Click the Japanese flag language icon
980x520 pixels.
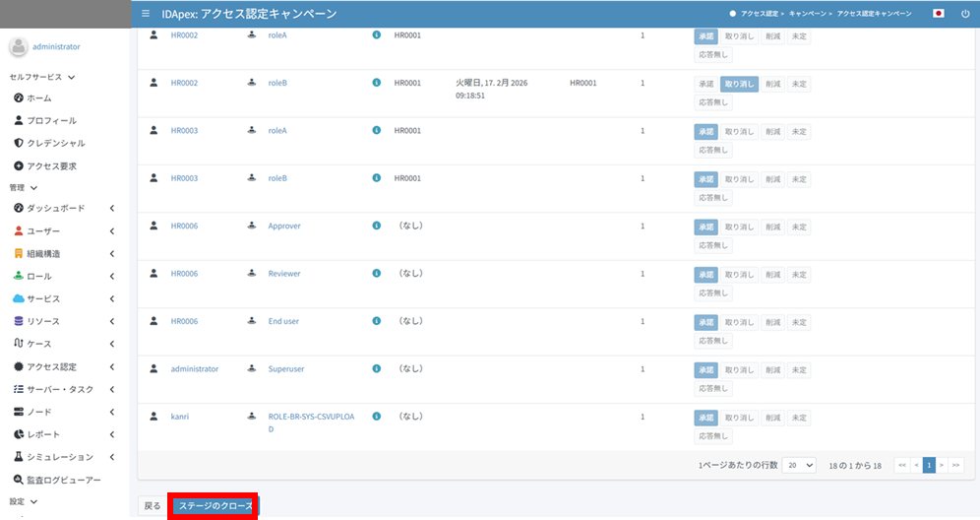938,13
